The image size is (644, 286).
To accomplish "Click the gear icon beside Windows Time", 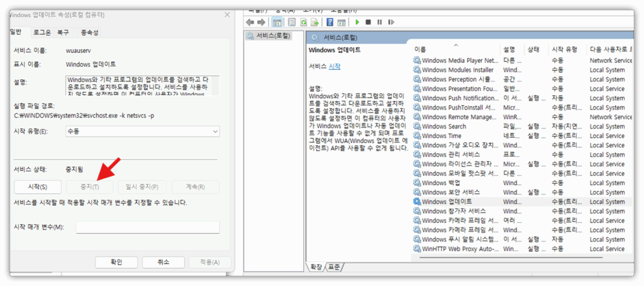I will click(x=417, y=136).
